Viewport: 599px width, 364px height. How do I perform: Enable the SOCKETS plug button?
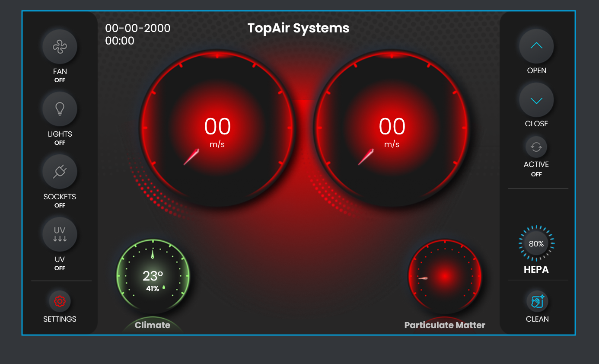coord(60,172)
